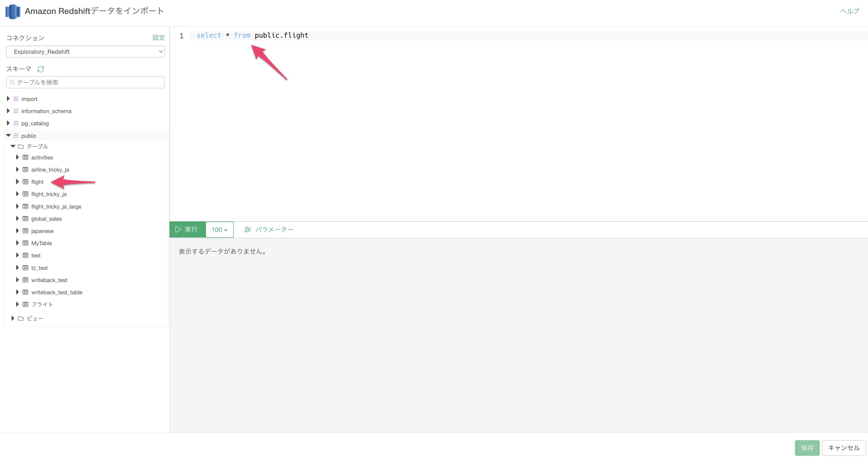
Task: Click the table icon next to activities
Action: (25, 157)
